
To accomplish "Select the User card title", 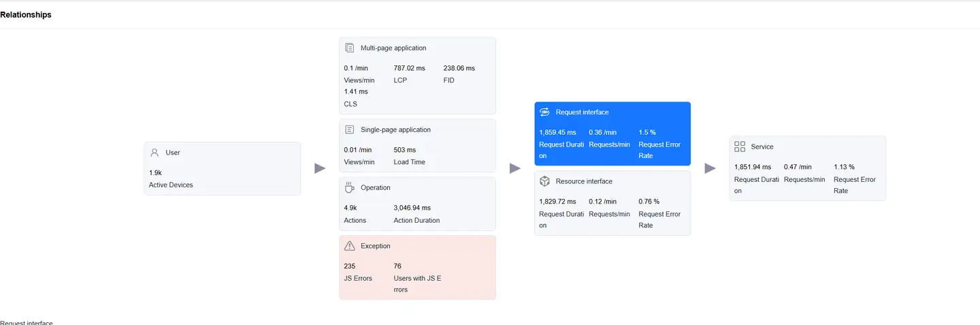I will 173,153.
